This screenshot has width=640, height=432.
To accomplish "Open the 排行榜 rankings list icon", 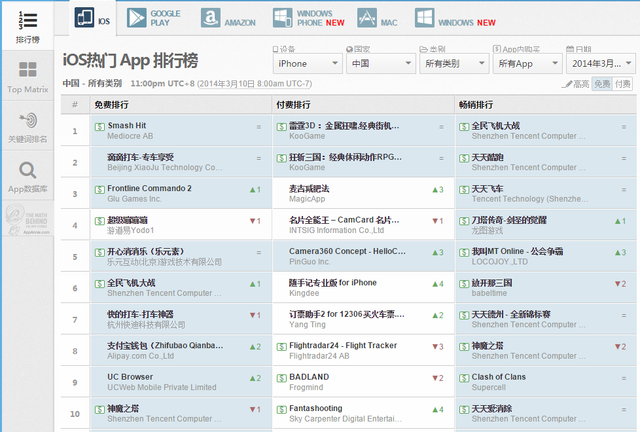I will coord(28,20).
